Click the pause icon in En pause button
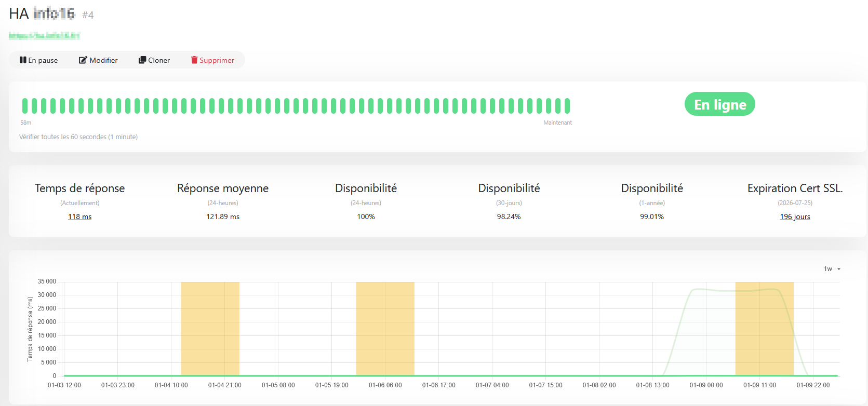The width and height of the screenshot is (868, 406). [x=23, y=60]
